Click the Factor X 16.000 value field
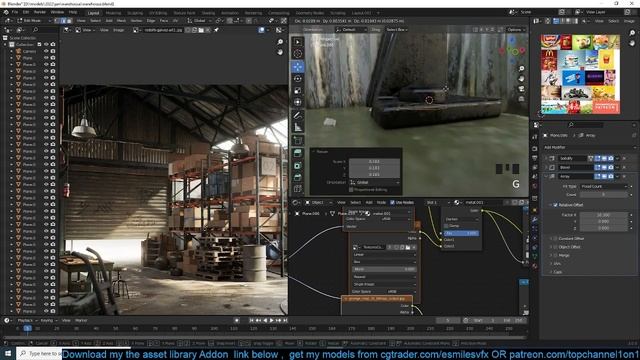The width and height of the screenshot is (640, 360). point(604,215)
